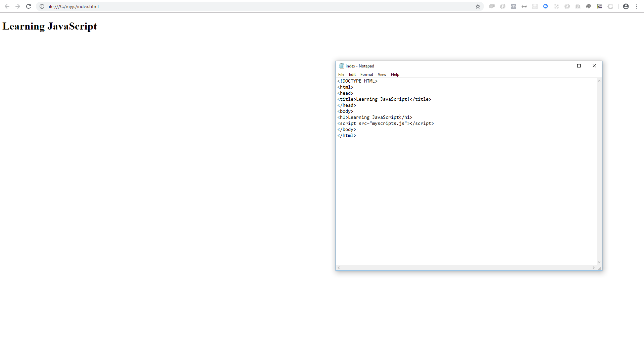Click the <h1>Learning JavaScript</h1> line
Viewport: 644px width, 338px height.
click(x=375, y=117)
